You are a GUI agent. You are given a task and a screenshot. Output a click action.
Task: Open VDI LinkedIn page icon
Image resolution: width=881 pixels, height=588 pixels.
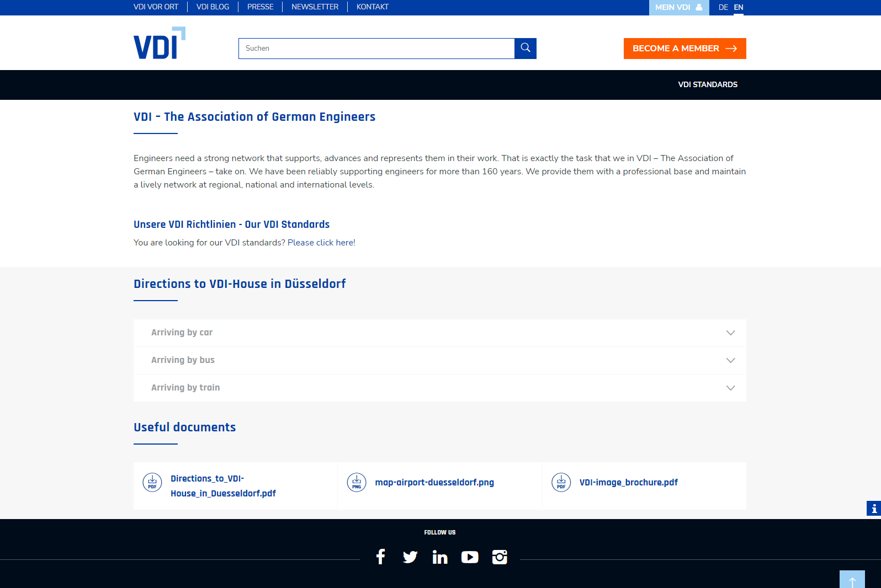click(x=440, y=557)
